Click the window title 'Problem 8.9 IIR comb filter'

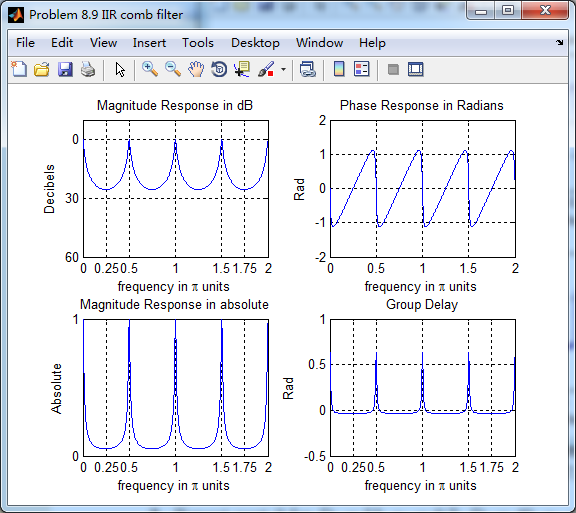pos(106,15)
